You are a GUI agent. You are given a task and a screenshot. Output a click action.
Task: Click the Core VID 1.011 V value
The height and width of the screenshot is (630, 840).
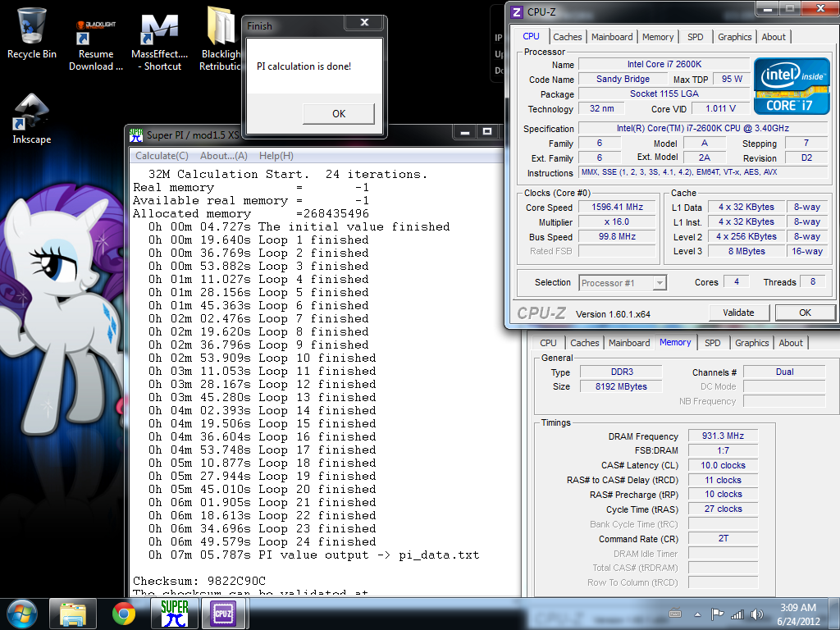[x=720, y=109]
